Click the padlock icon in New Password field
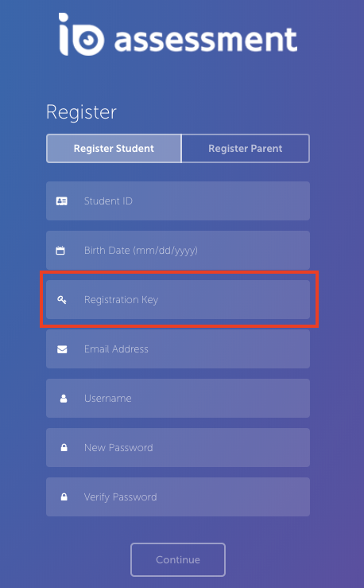This screenshot has width=364, height=588. click(64, 448)
